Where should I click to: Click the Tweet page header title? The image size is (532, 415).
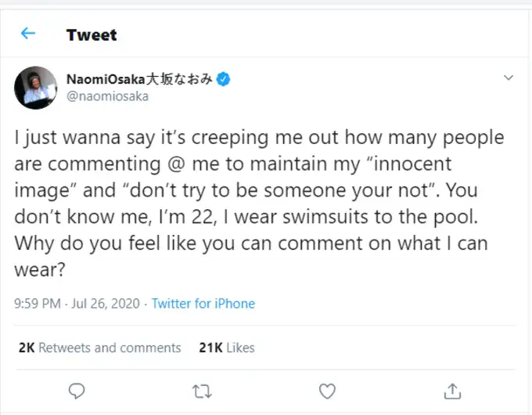[92, 34]
